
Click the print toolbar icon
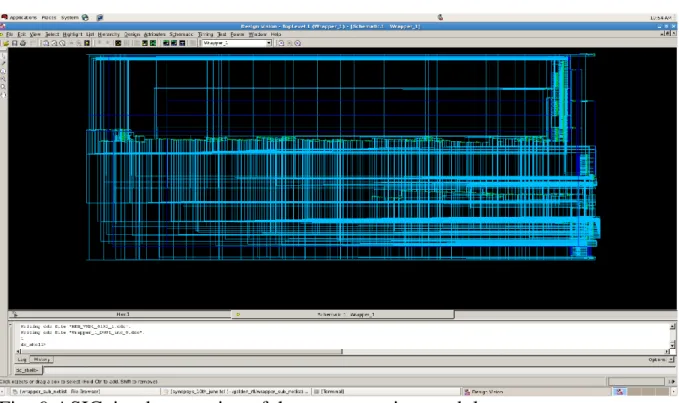coord(23,43)
